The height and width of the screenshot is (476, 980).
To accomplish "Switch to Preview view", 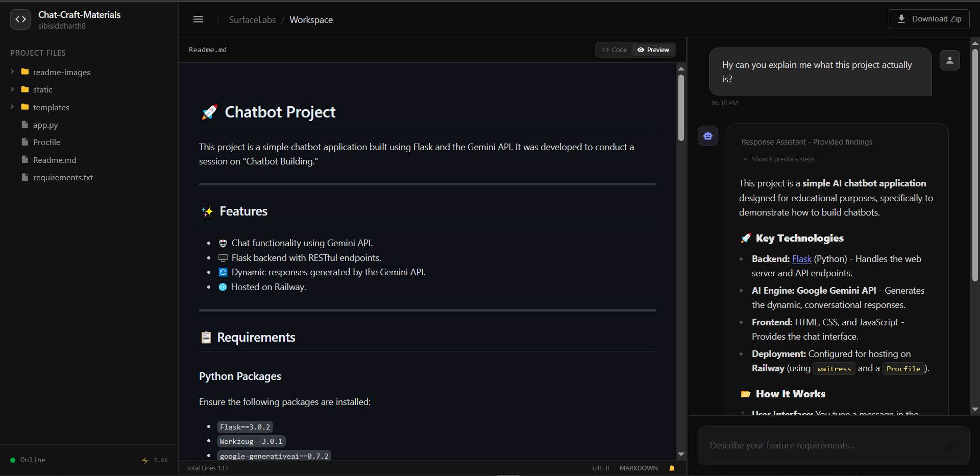I will coord(653,50).
